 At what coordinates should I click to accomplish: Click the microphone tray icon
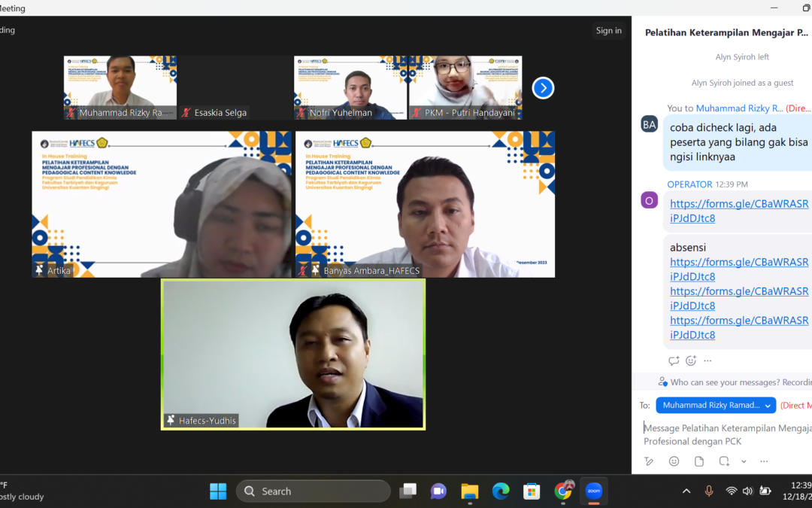coord(709,491)
